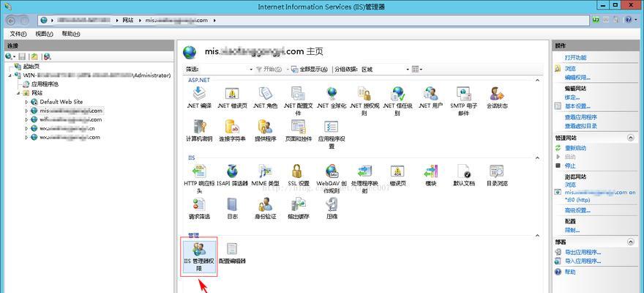Screen dimensions: 644x293
Task: Open the MIME 类型 feature
Action: tap(265, 176)
